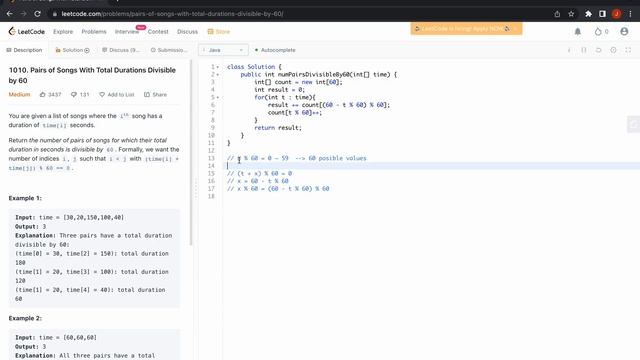Screen dimensions: 640x360
Task: Click the comment '// (t + x) % 60 = 0'
Action: point(260,173)
